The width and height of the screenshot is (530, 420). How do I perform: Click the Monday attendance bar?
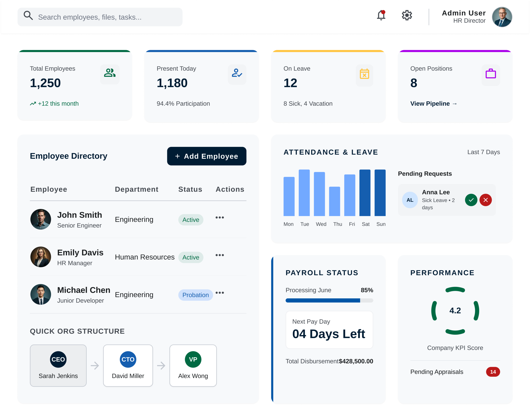click(x=289, y=197)
